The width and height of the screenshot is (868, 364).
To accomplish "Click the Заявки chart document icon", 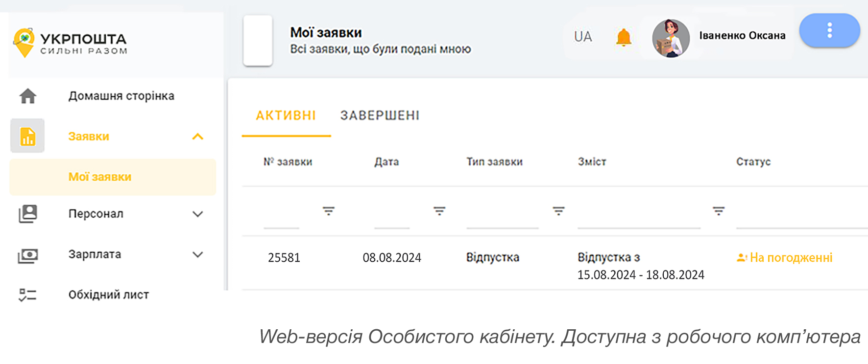I will click(x=27, y=136).
